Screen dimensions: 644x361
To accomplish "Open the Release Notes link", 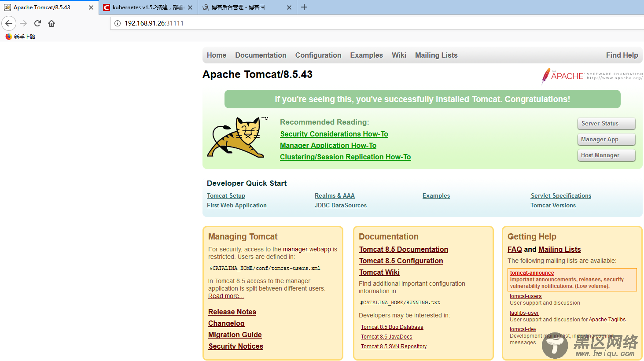I will (x=232, y=312).
